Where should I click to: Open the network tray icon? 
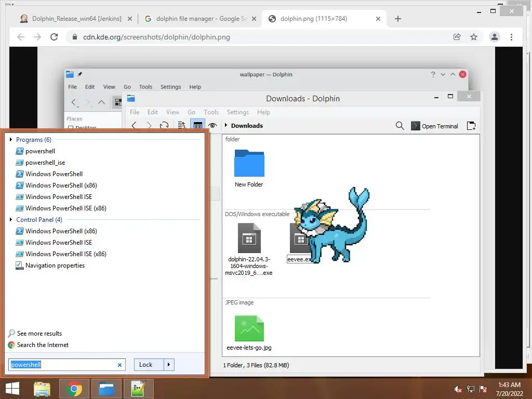click(x=471, y=389)
